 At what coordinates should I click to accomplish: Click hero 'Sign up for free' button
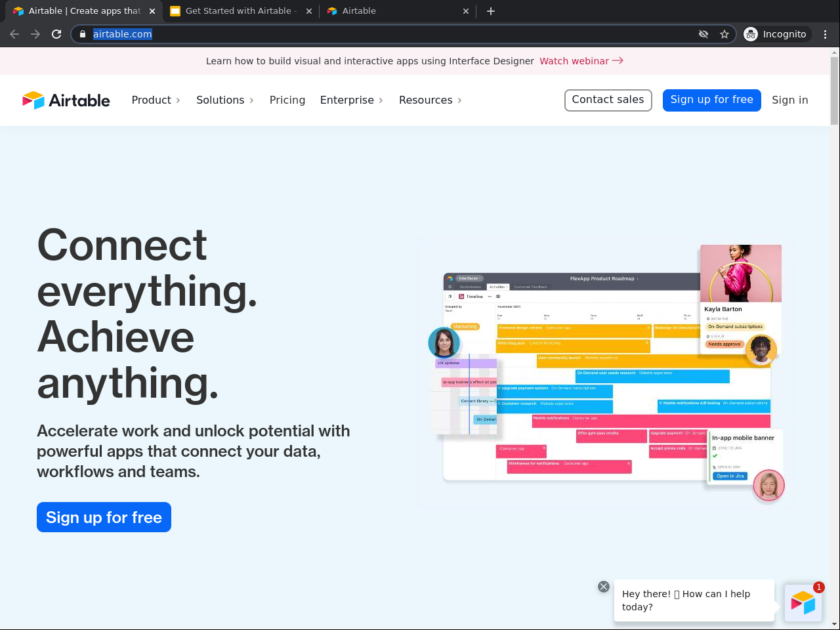point(104,517)
